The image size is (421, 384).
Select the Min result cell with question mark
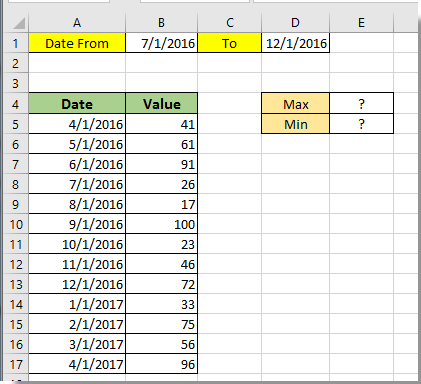361,124
